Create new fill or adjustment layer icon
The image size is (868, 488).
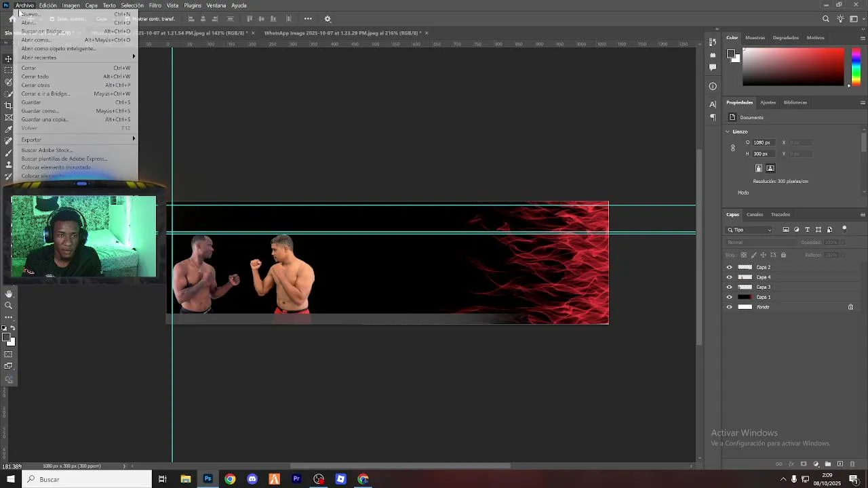click(816, 464)
